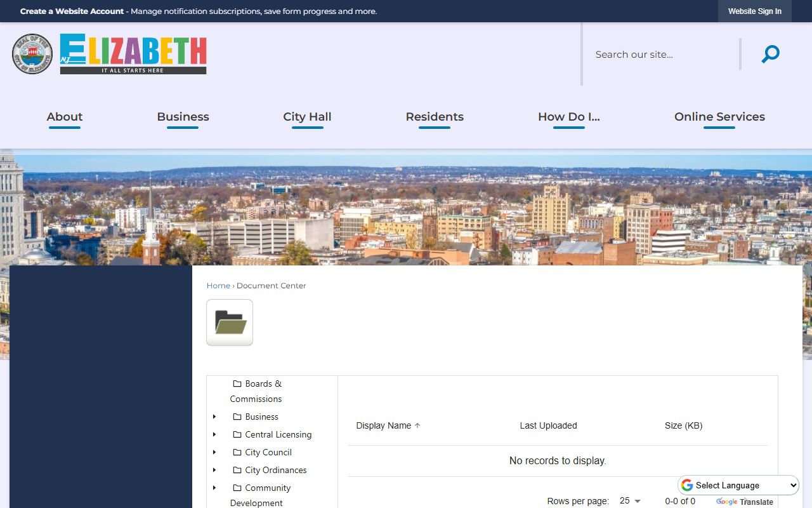Screen dimensions: 812x508
Task: Click the 'No records to display.' message
Action: tap(558, 461)
